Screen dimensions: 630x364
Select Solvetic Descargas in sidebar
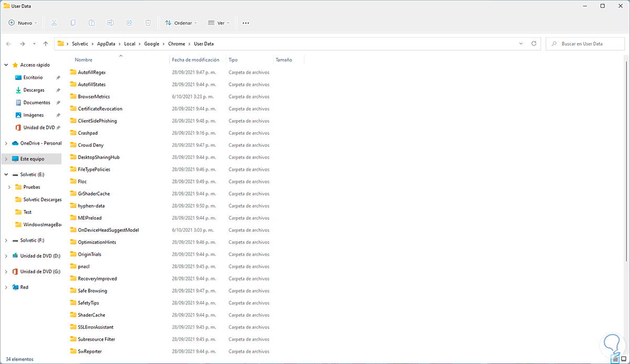click(42, 199)
